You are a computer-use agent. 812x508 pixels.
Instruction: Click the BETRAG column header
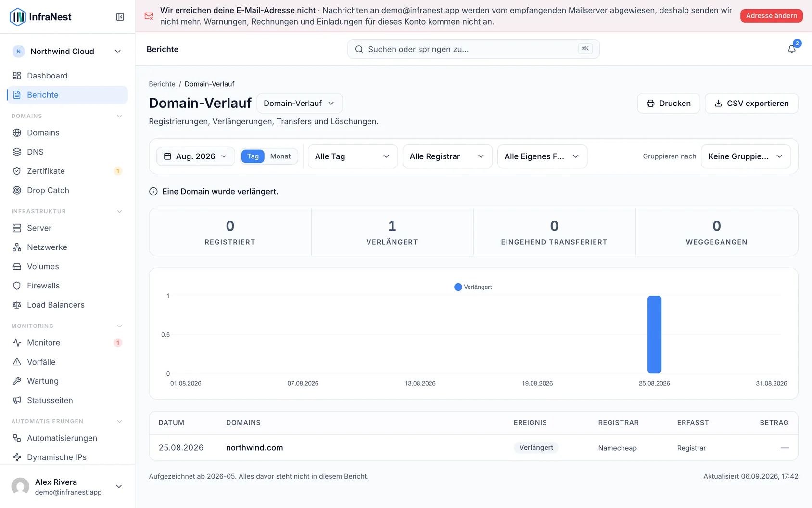(x=774, y=422)
